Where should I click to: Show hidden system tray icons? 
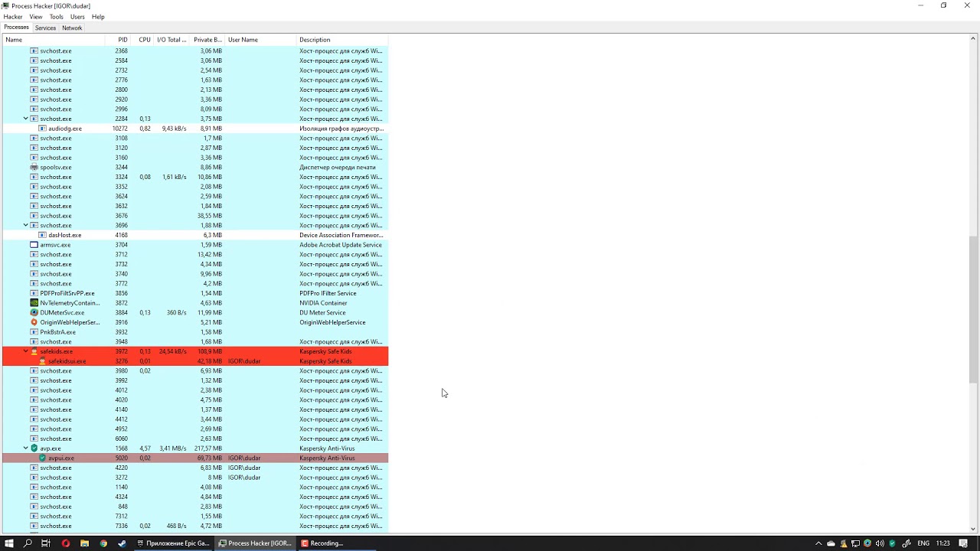(x=818, y=543)
